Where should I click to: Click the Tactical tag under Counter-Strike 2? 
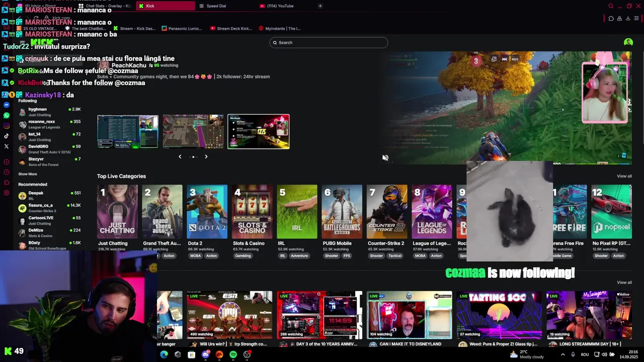click(x=395, y=256)
